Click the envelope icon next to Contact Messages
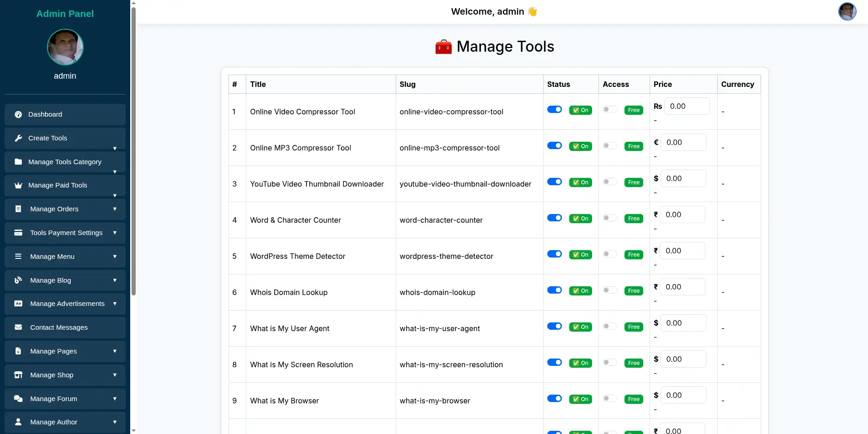 pos(18,327)
